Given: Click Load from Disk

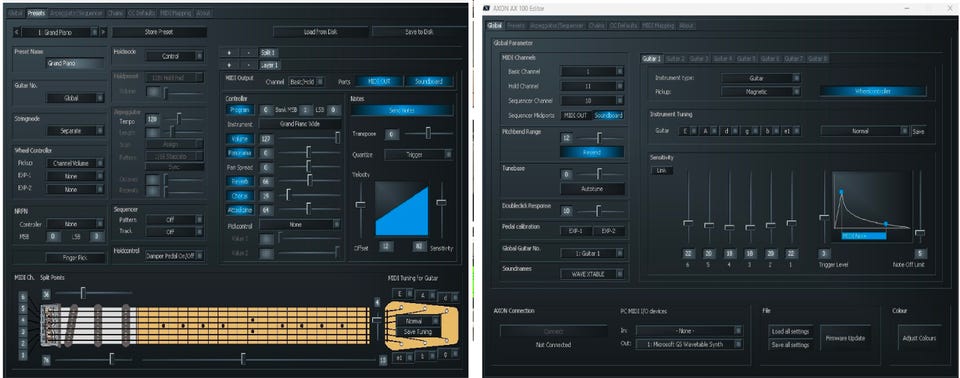Looking at the screenshot, I should click(320, 32).
